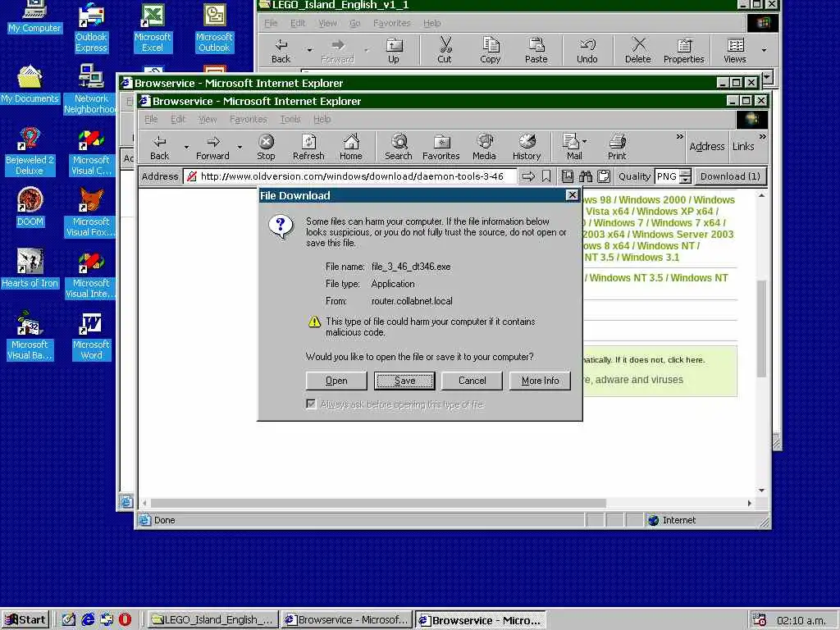Click the bookmarks book icon in Browservice bar
The image size is (840, 630).
point(568,176)
